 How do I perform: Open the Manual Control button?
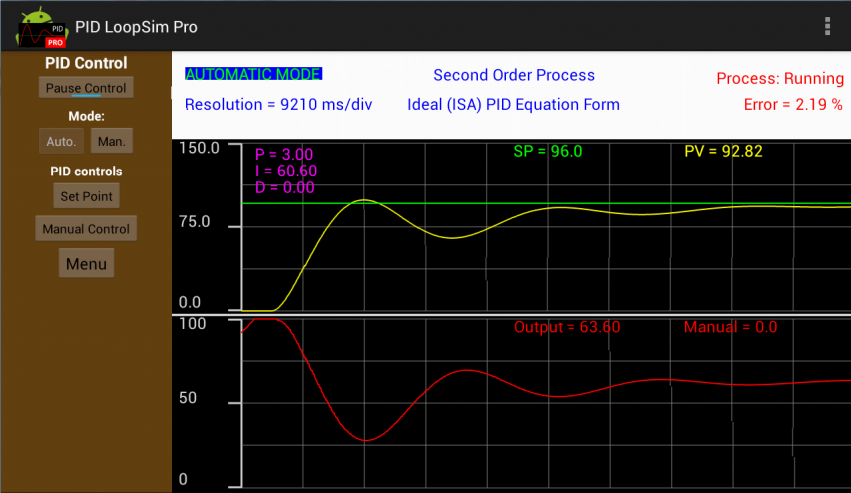point(86,229)
